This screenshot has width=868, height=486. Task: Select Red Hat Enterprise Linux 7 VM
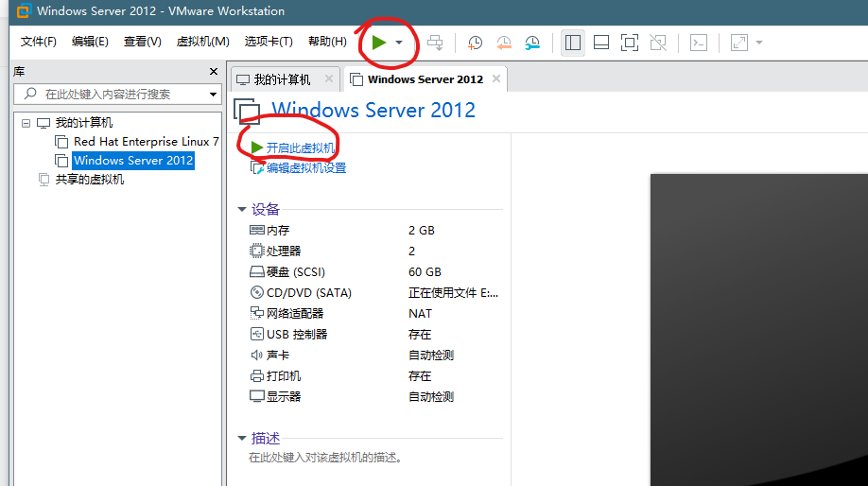[147, 142]
